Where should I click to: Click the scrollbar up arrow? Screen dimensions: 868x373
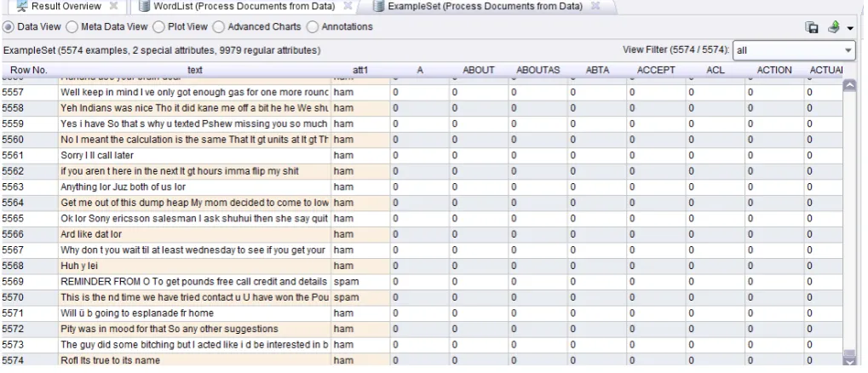[849, 84]
